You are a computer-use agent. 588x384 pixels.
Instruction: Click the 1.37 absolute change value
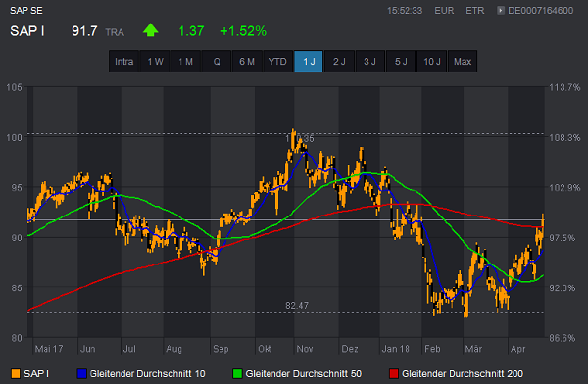click(191, 31)
